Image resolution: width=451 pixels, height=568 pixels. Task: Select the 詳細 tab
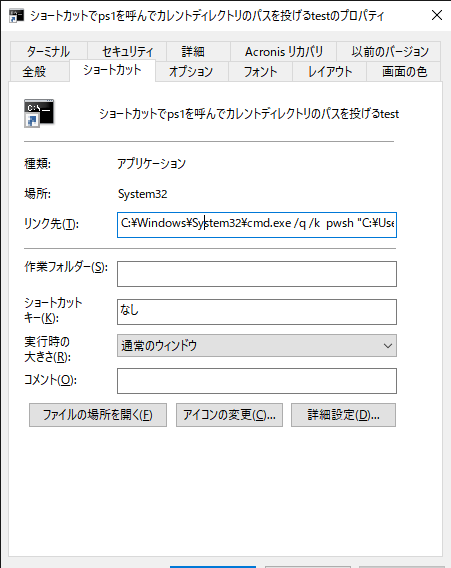click(x=198, y=51)
